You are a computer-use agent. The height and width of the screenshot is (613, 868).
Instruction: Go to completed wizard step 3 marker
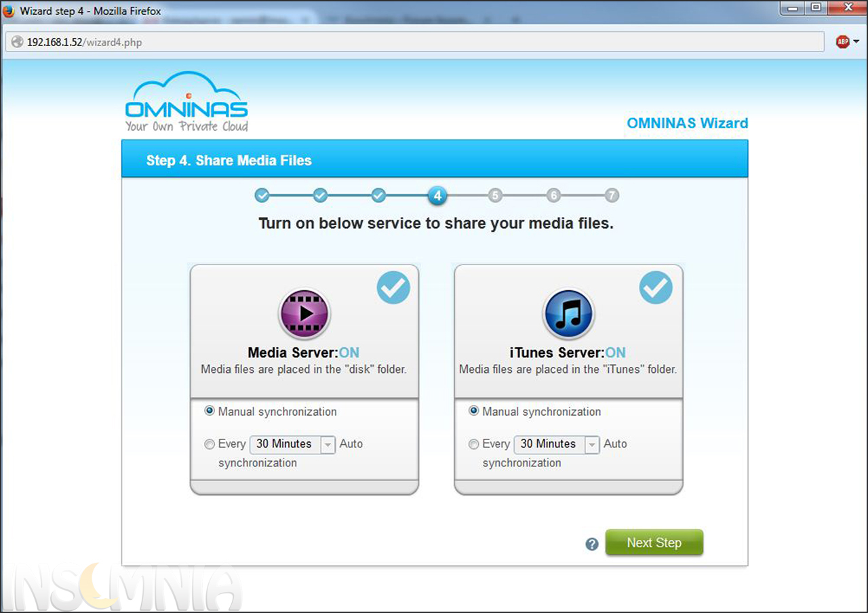click(x=378, y=196)
